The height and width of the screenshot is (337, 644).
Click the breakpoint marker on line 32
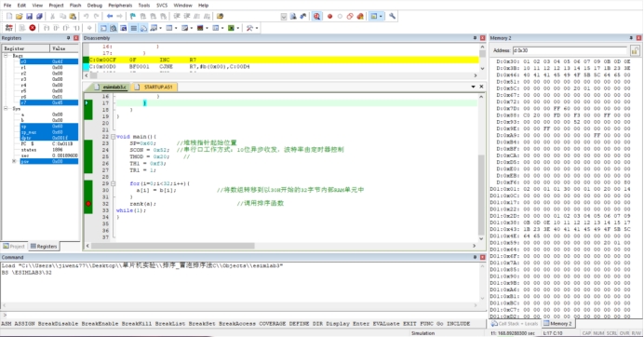[x=88, y=204]
